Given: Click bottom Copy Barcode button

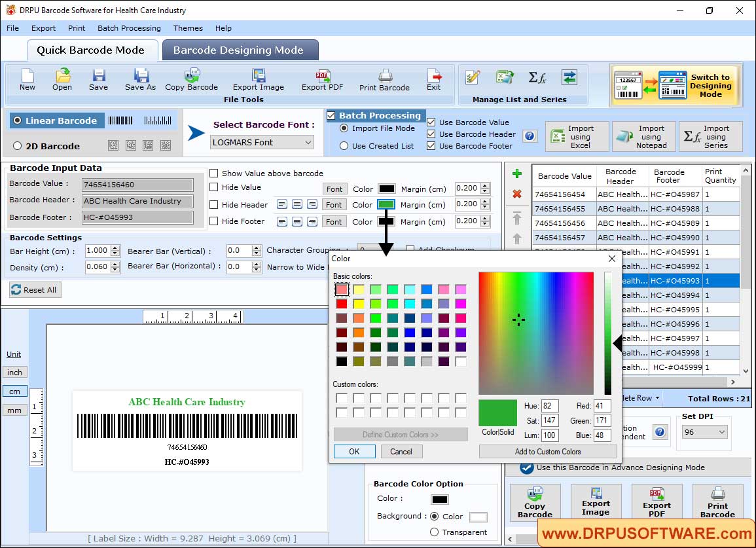Looking at the screenshot, I should coord(535,503).
